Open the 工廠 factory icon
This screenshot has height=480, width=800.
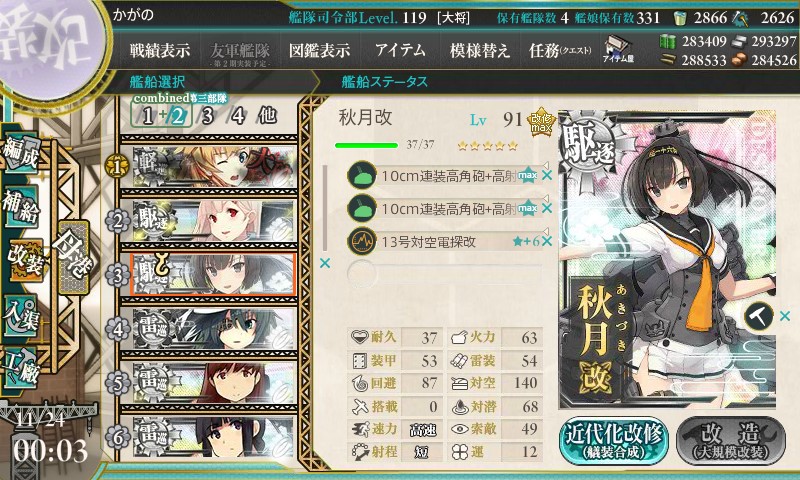click(x=21, y=368)
